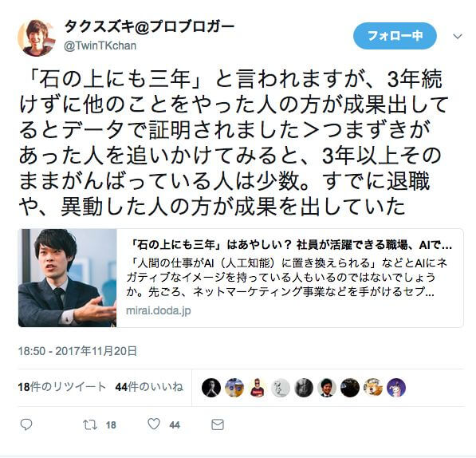Screen dimensions: 476x458
Task: Click the liker avatar wearing suit
Action: (x=327, y=388)
